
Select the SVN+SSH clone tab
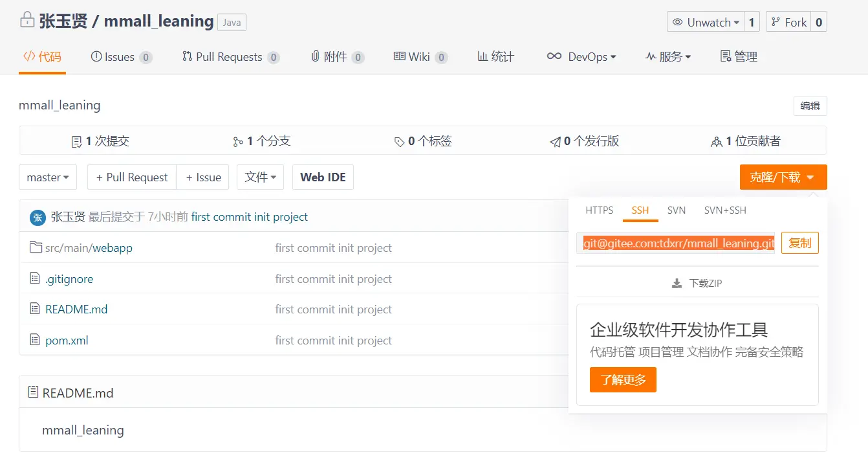pyautogui.click(x=725, y=210)
